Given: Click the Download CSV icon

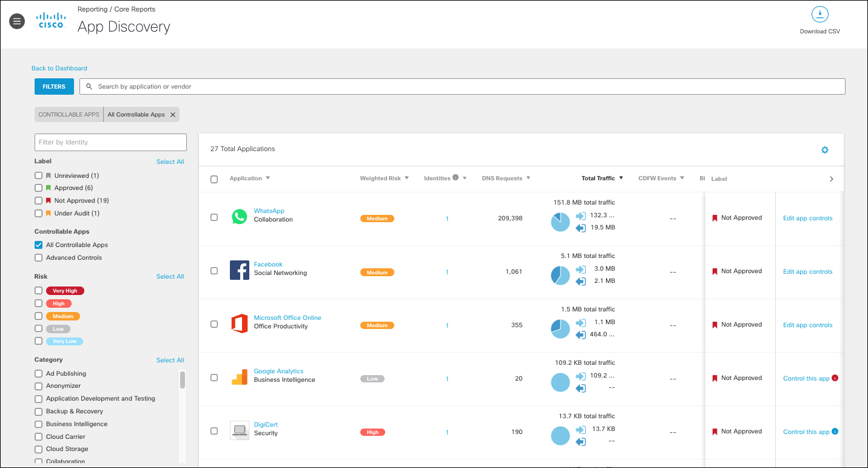Looking at the screenshot, I should pos(819,14).
